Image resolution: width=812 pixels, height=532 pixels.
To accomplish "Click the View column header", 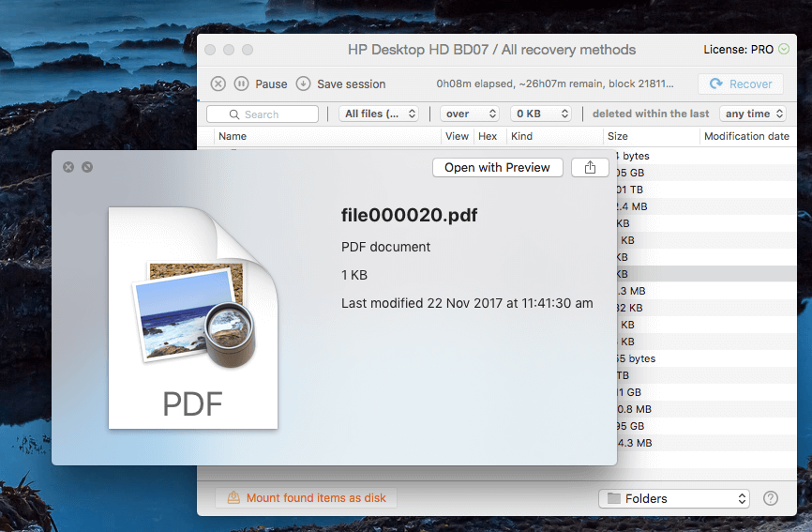I will 457,136.
